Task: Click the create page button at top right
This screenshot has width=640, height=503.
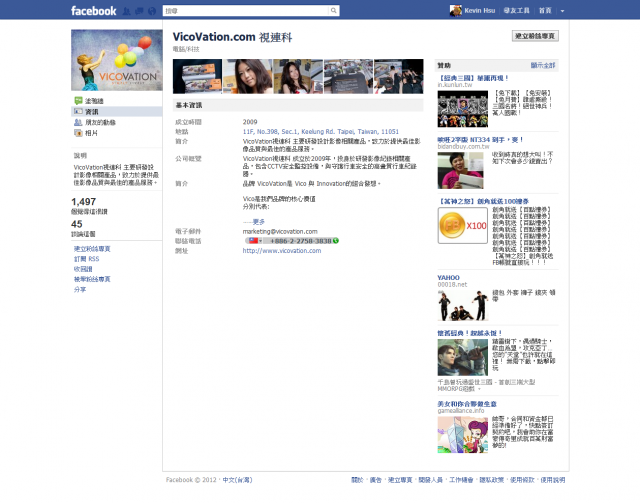Action: (535, 36)
